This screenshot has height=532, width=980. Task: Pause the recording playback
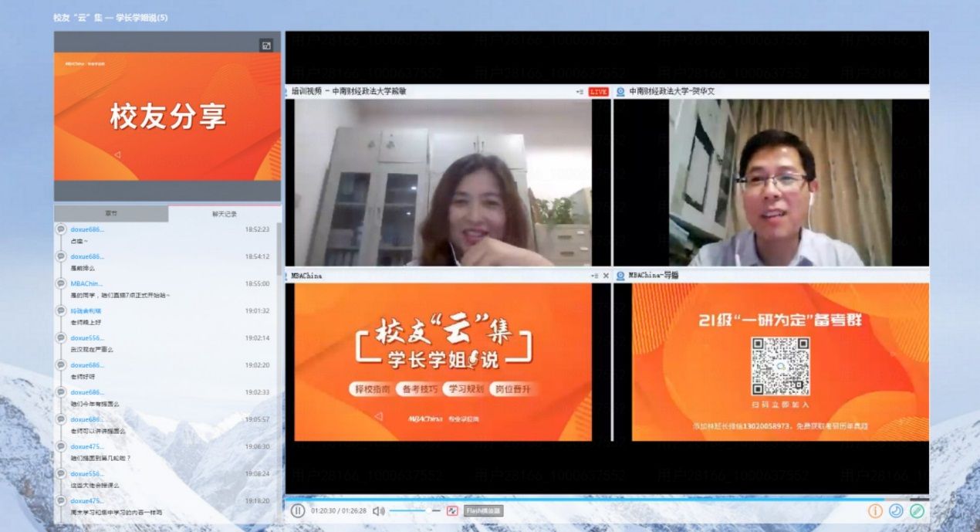click(x=298, y=510)
